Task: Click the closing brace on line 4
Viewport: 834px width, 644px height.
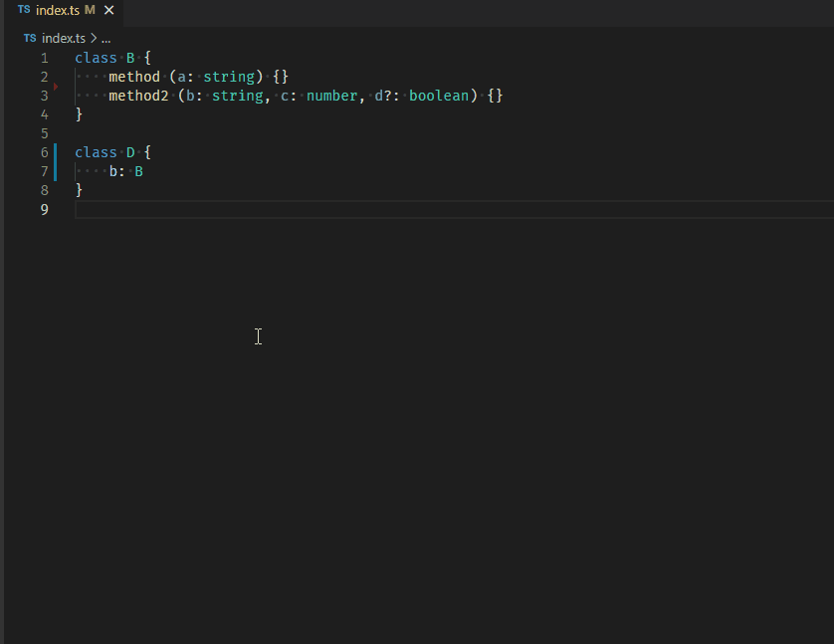Action: (x=79, y=114)
